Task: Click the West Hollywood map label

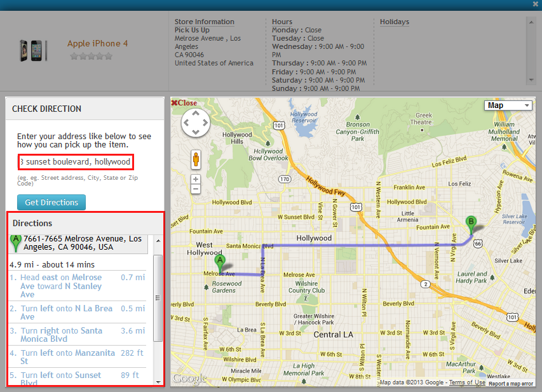Action: click(205, 248)
